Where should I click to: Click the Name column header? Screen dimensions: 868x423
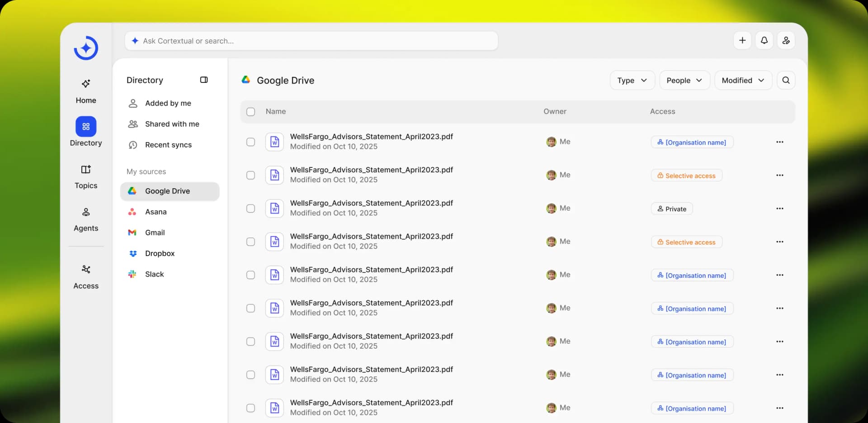pos(276,111)
